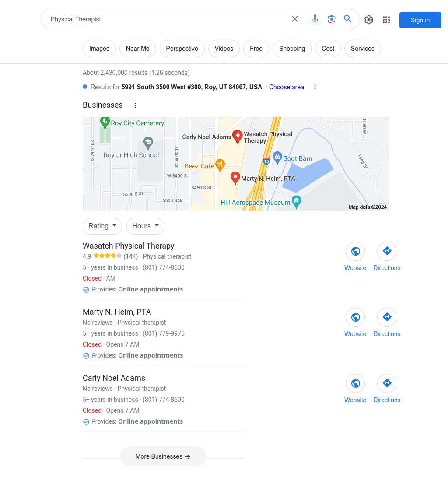This screenshot has height=477, width=448.
Task: Click the magnifying glass search icon
Action: pos(348,19)
